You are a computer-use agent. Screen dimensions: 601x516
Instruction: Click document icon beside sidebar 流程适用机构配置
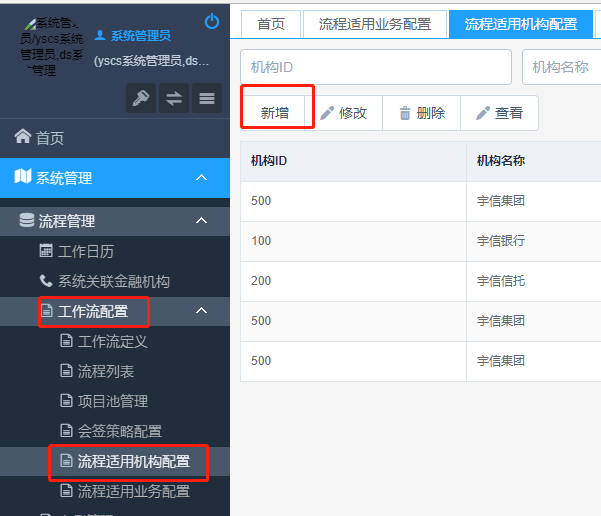(66, 460)
